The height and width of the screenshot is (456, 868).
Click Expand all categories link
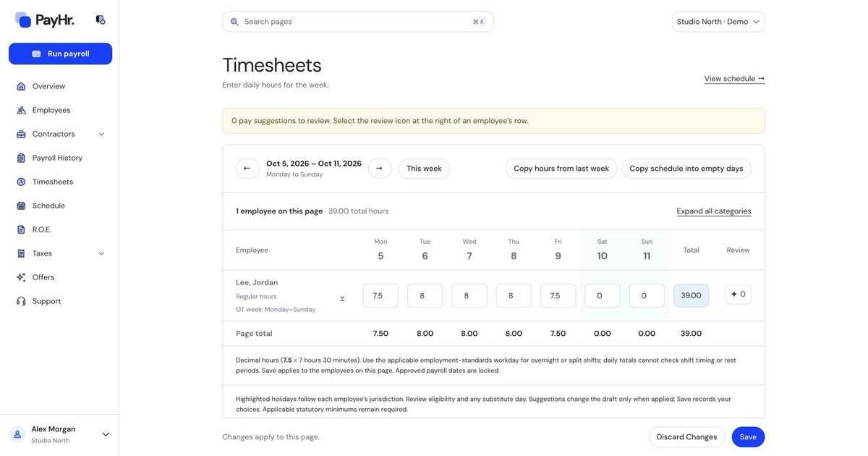coord(714,211)
